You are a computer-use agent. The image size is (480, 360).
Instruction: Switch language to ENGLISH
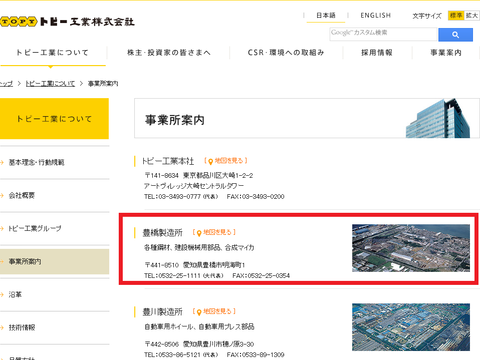tap(375, 15)
